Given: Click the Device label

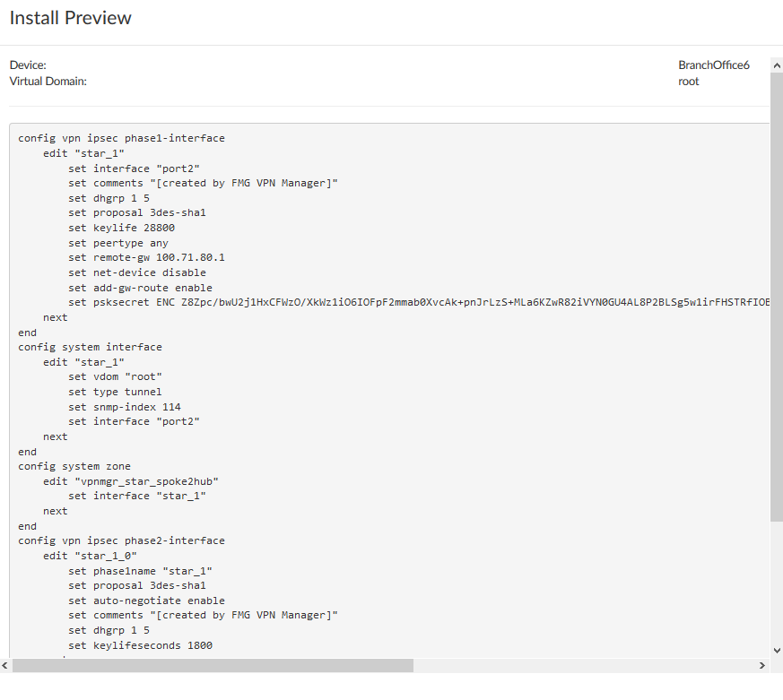Looking at the screenshot, I should (28, 65).
